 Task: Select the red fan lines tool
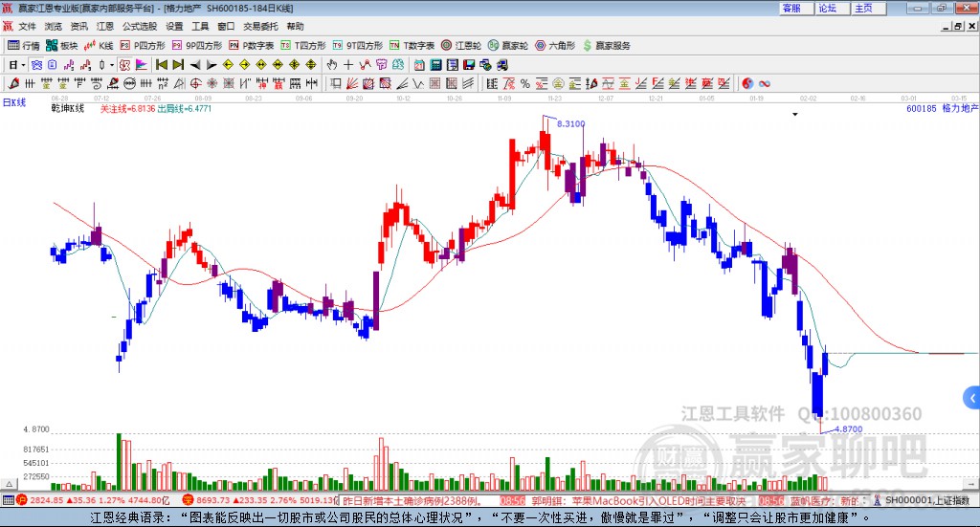[x=352, y=83]
